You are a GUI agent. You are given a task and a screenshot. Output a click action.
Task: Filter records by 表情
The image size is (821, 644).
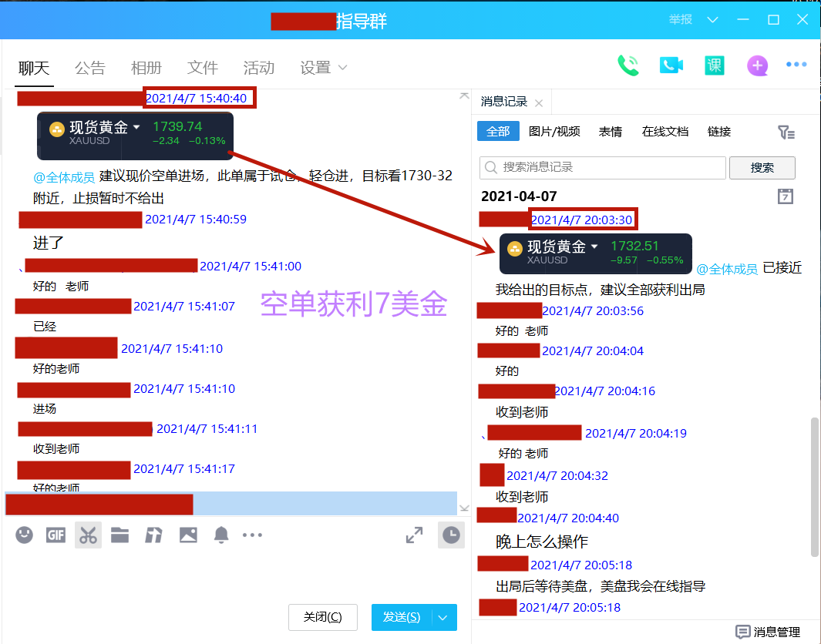(611, 131)
